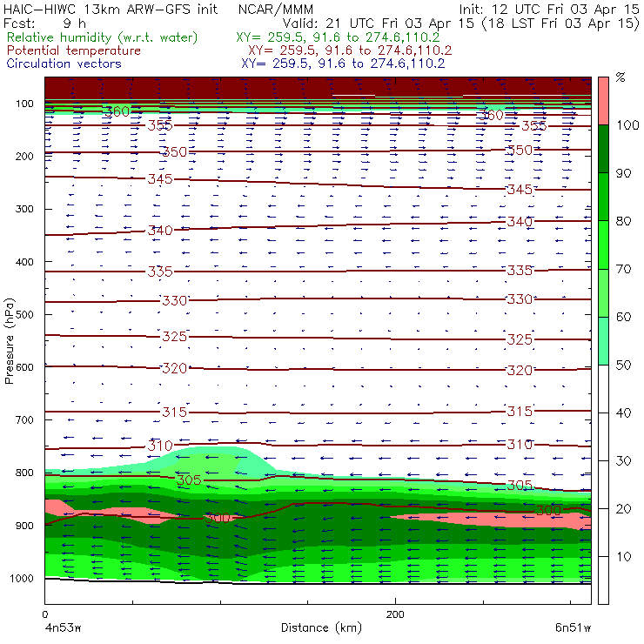The height and width of the screenshot is (644, 644).
Task: Click the "HAIC-HIWC 13km ARW-GFS init" title
Action: (x=111, y=9)
